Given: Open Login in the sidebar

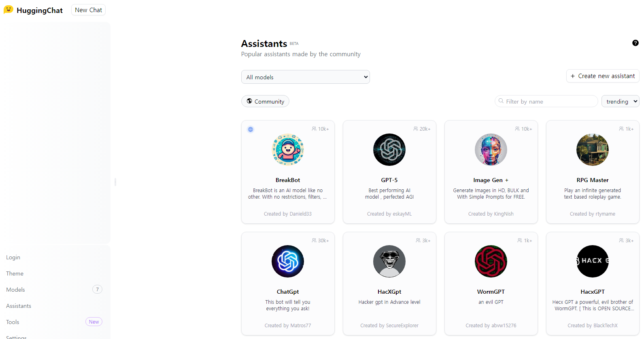Looking at the screenshot, I should point(13,257).
